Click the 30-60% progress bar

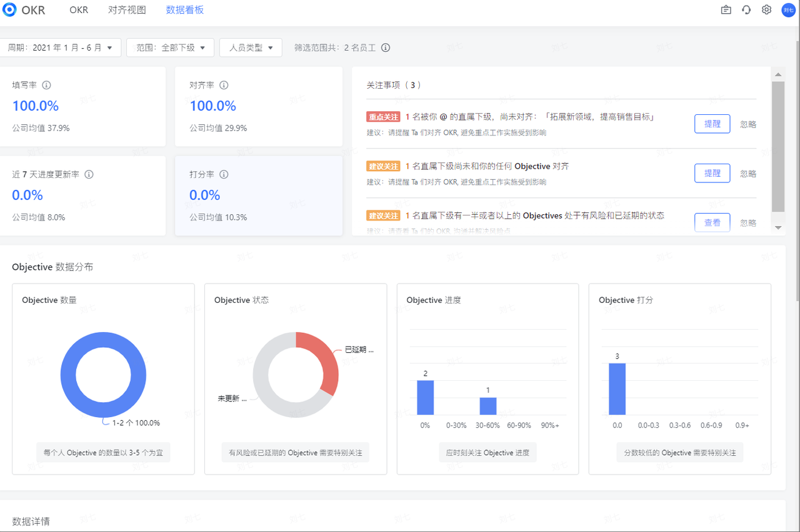click(x=488, y=406)
